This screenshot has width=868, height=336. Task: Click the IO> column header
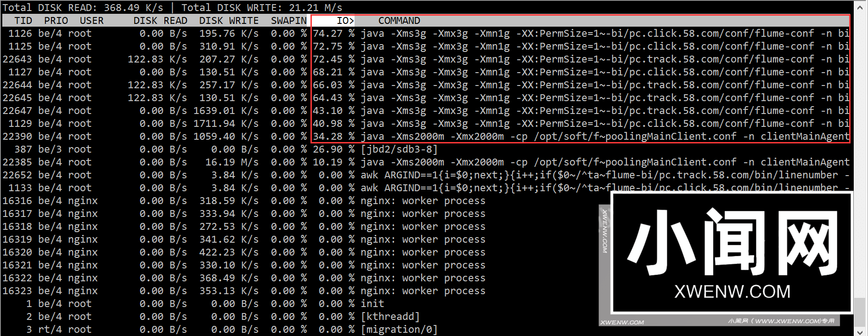(345, 21)
